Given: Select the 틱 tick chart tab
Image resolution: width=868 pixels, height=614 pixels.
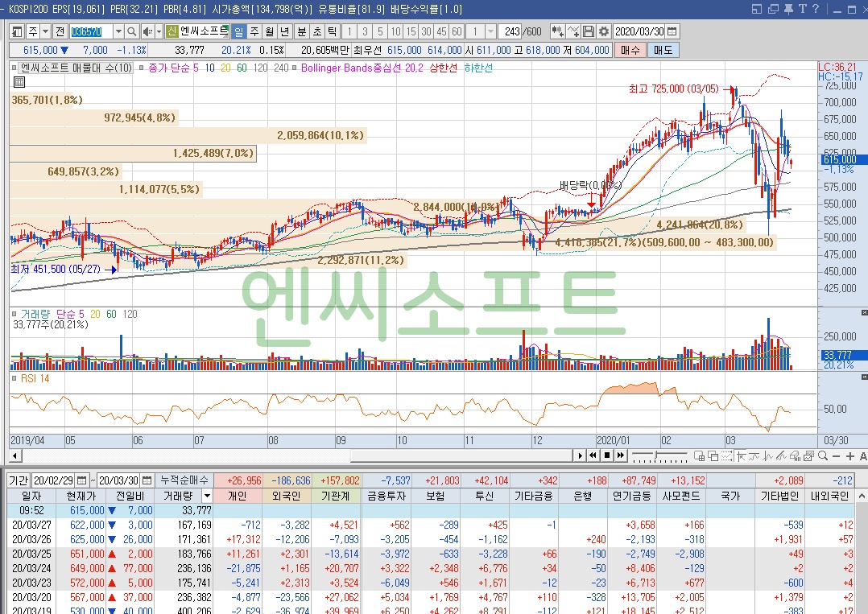Looking at the screenshot, I should coord(332,31).
